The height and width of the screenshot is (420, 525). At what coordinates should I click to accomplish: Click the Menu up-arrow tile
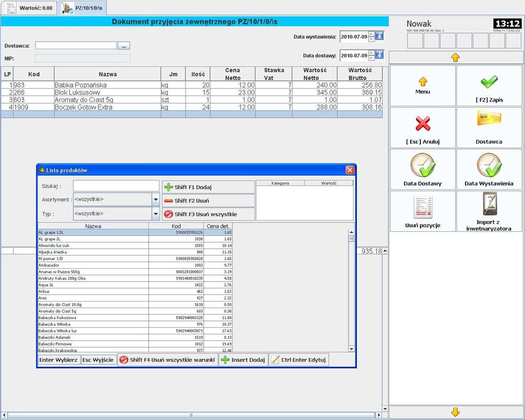[x=422, y=86]
